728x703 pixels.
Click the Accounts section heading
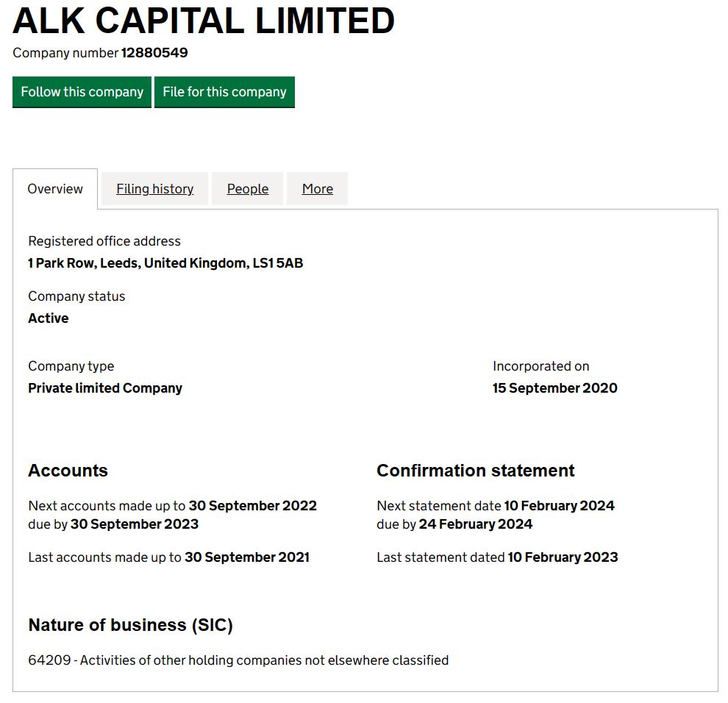68,471
